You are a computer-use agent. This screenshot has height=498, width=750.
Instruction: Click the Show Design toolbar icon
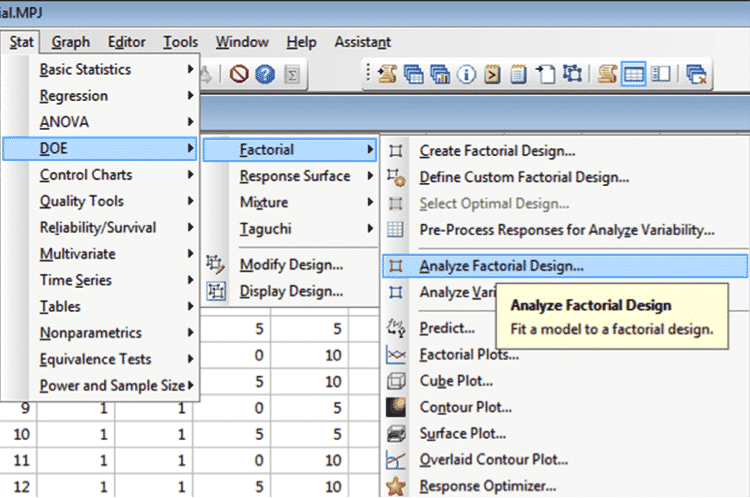(572, 74)
